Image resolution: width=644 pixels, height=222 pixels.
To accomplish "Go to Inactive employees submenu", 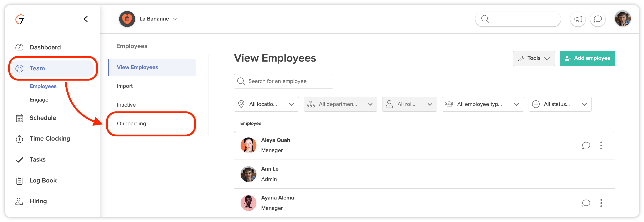I will click(x=126, y=105).
